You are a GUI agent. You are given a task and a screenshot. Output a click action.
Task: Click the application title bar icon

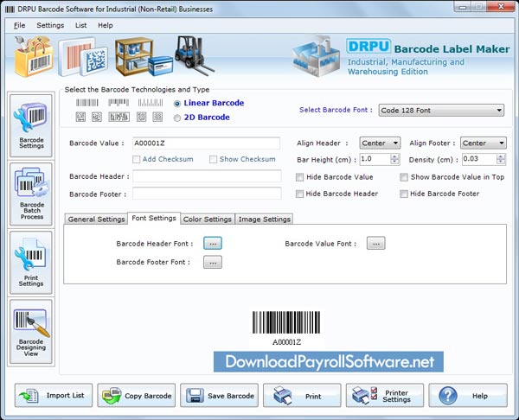(10, 9)
